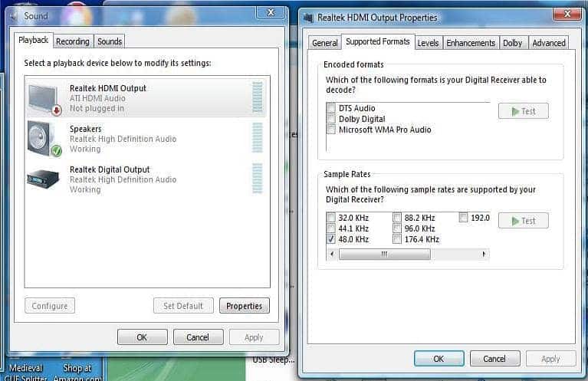
Task: Switch to the Playback tab
Action: pos(34,40)
